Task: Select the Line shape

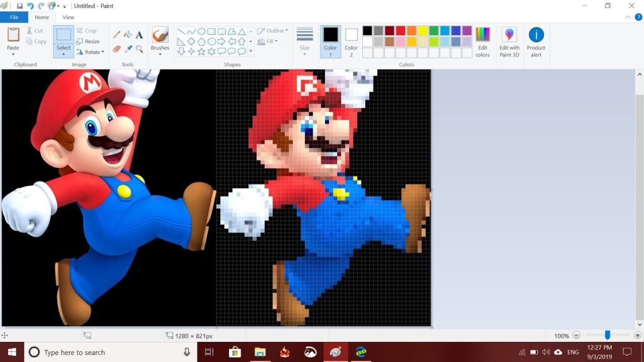Action: [x=181, y=31]
